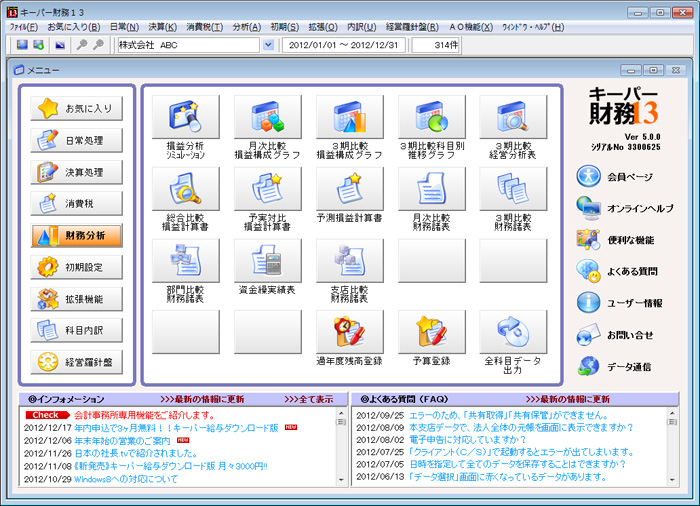
Task: Open 予測損益計算書
Action: pos(350,189)
